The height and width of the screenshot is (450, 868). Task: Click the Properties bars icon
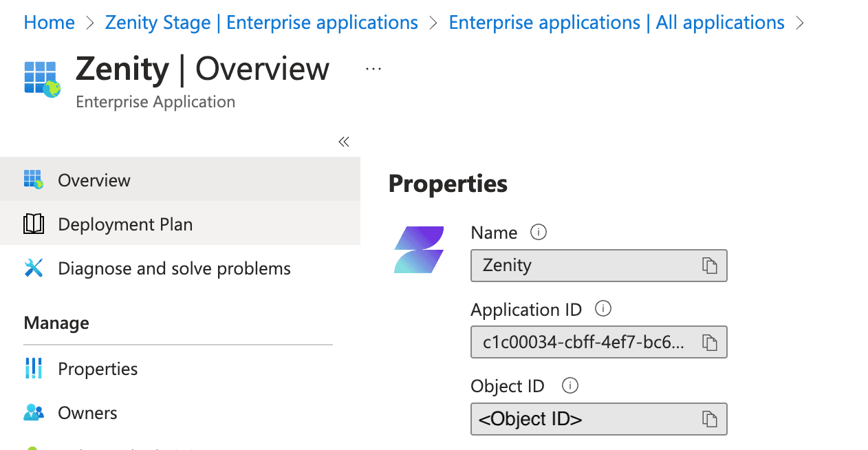pos(33,369)
